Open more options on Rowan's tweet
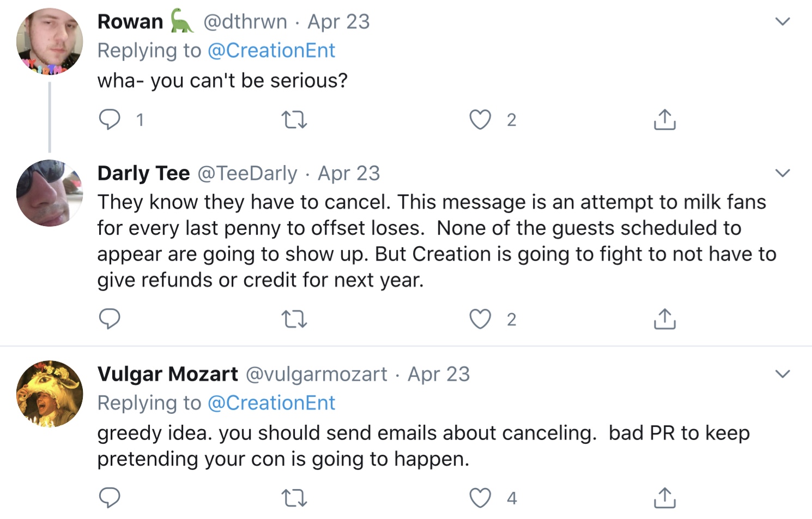This screenshot has height=519, width=812. pos(783,22)
